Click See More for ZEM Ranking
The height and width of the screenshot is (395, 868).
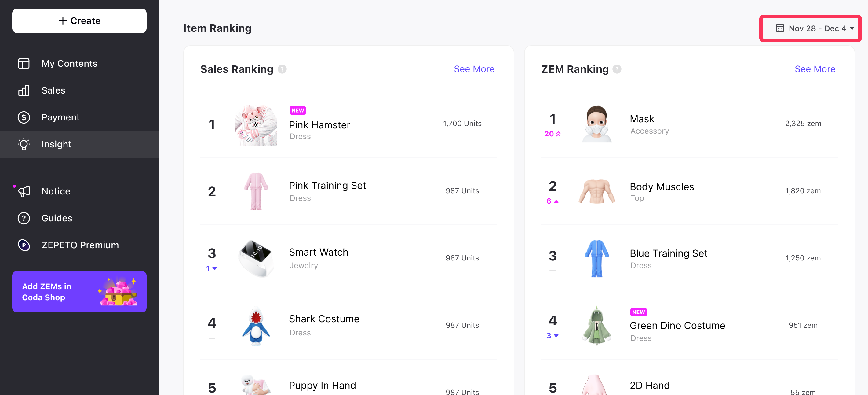pos(815,69)
